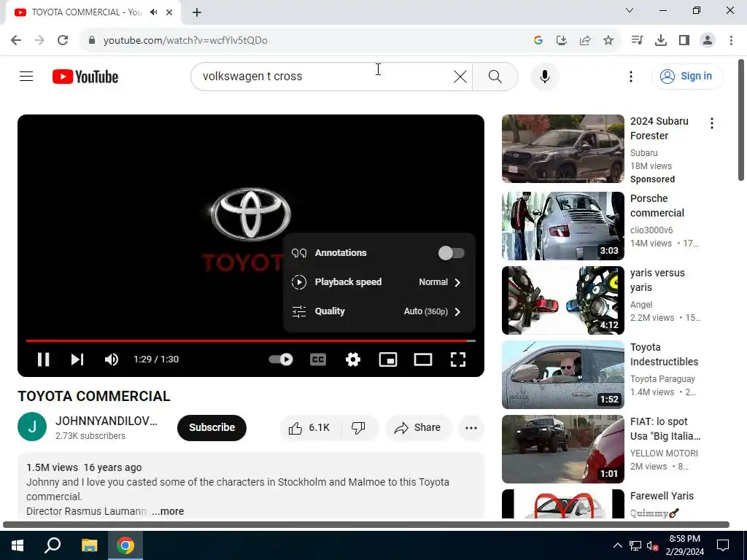This screenshot has width=747, height=560.
Task: Go to the YouTube home logo
Action: [x=85, y=77]
